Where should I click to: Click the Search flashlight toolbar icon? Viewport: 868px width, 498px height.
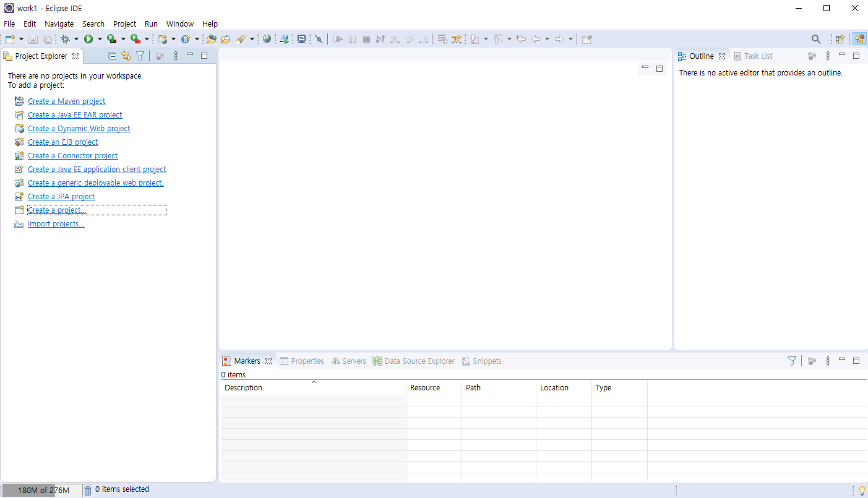[241, 39]
